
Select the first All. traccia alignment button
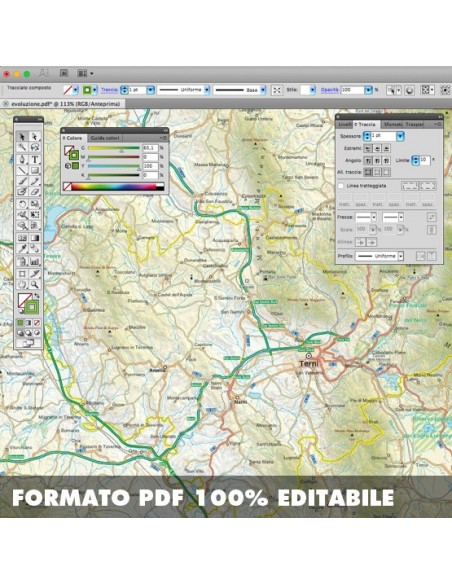[x=367, y=172]
